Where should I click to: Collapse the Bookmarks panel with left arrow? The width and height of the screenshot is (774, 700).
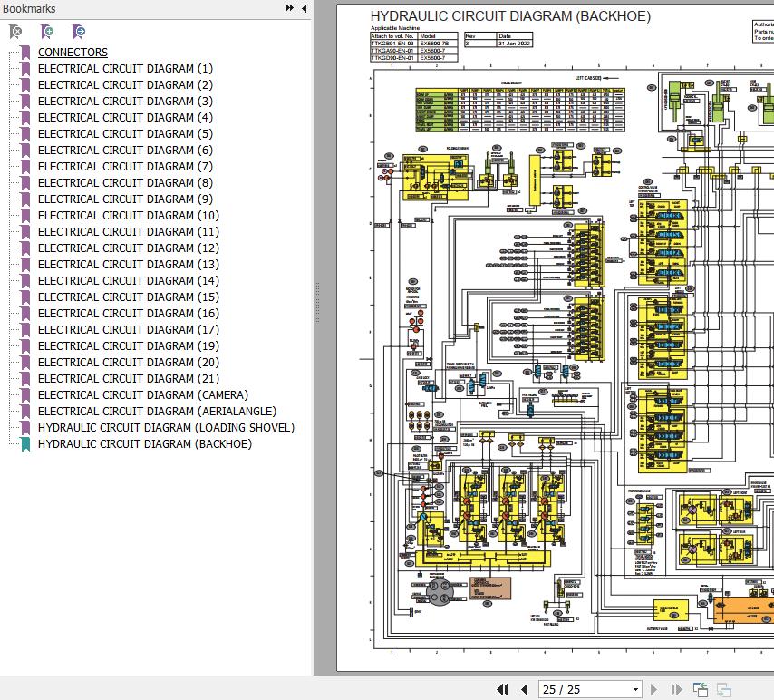pyautogui.click(x=304, y=8)
